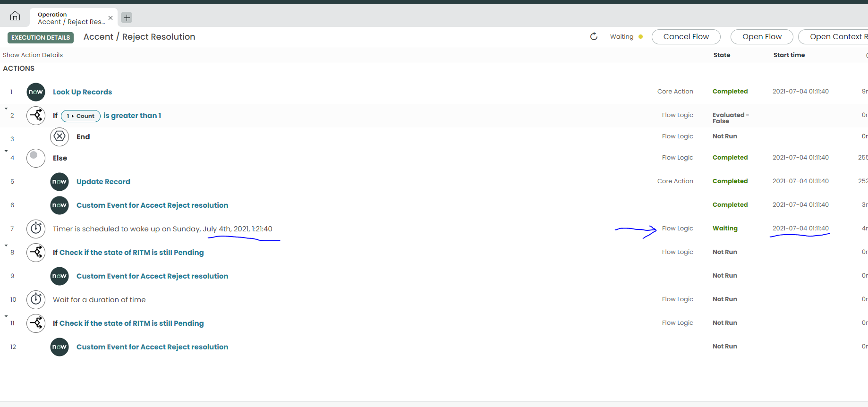Collapse the row 8 If check block
The width and height of the screenshot is (868, 407).
[6, 246]
